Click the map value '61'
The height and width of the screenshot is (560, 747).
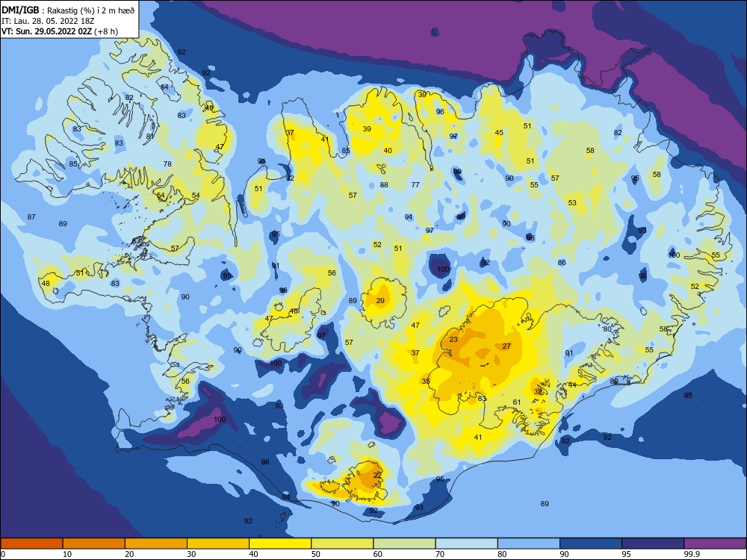tap(517, 402)
